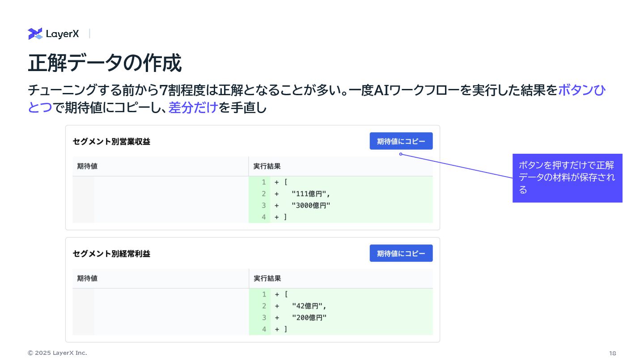Click the diff line containing "3000億円"

(x=310, y=206)
